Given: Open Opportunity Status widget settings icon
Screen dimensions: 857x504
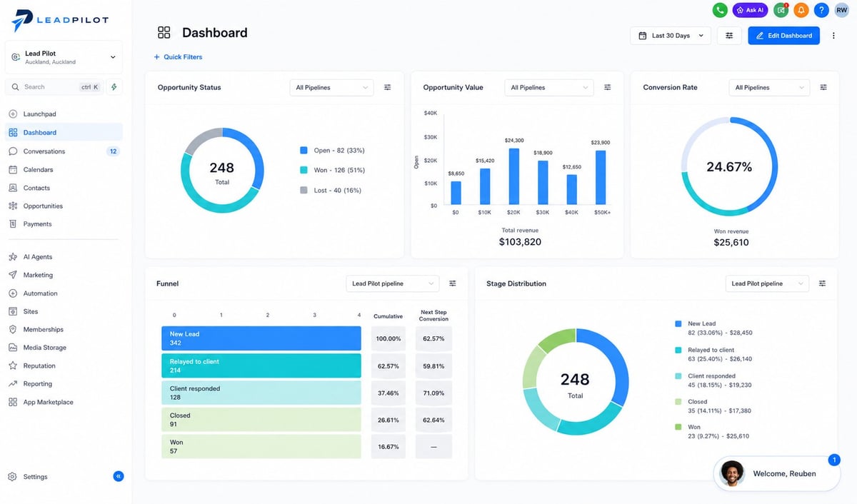Looking at the screenshot, I should coord(388,87).
